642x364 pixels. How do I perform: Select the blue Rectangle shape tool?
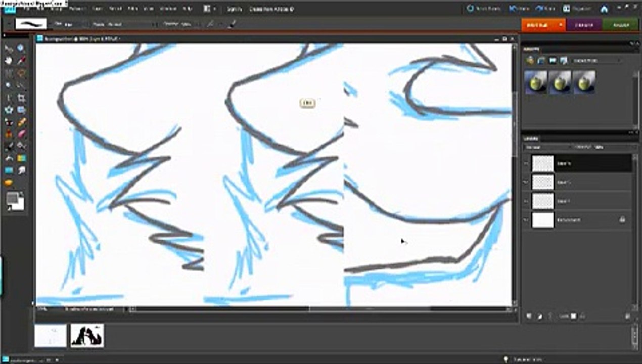tap(9, 171)
